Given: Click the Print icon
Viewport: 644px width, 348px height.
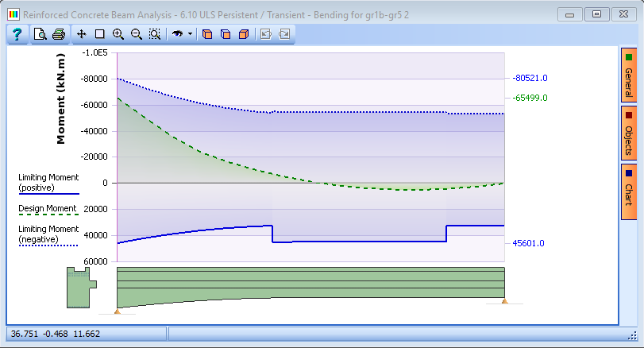Looking at the screenshot, I should (x=59, y=34).
